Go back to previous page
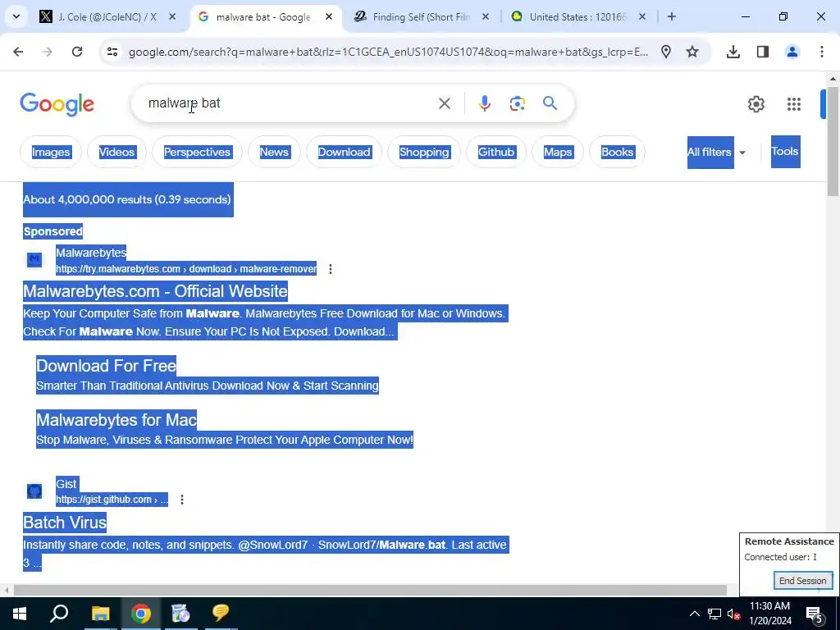The height and width of the screenshot is (630, 840). 18,52
